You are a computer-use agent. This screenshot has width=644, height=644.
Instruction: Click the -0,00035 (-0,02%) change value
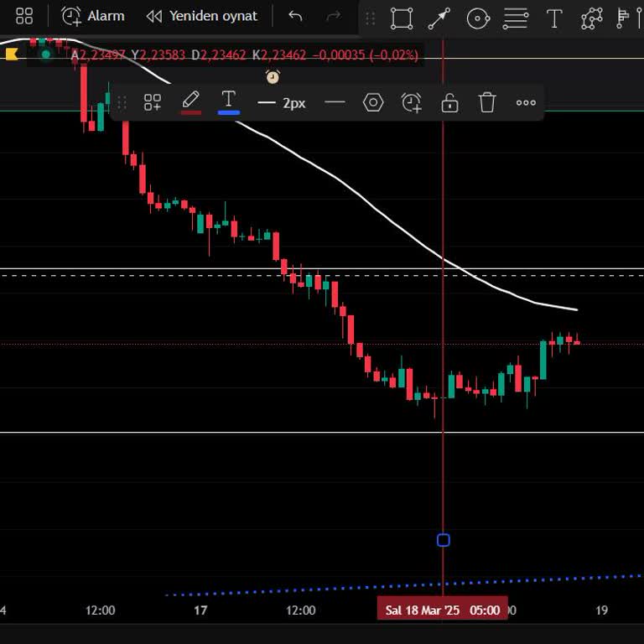pyautogui.click(x=366, y=55)
